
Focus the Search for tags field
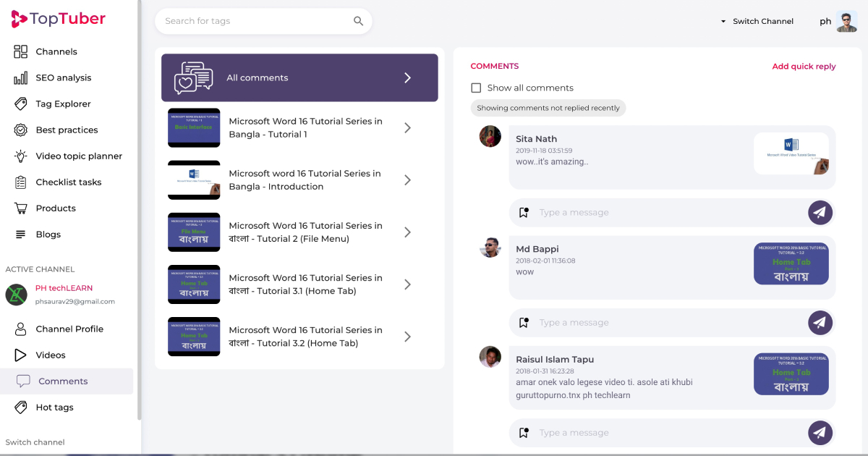263,21
